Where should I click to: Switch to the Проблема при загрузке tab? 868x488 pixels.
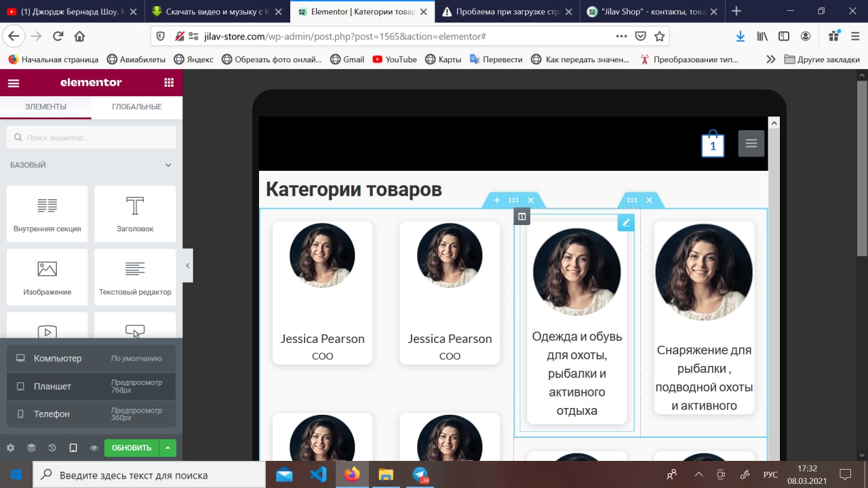(508, 11)
